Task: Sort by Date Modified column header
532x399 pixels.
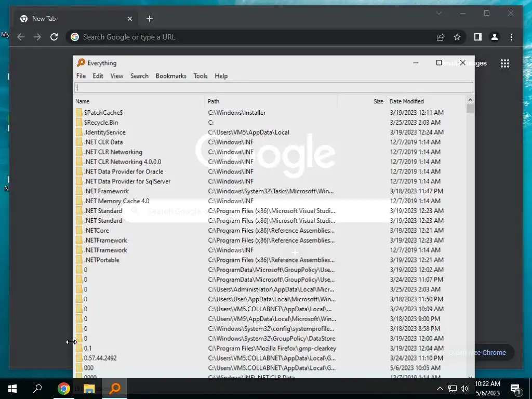Action: pos(426,101)
